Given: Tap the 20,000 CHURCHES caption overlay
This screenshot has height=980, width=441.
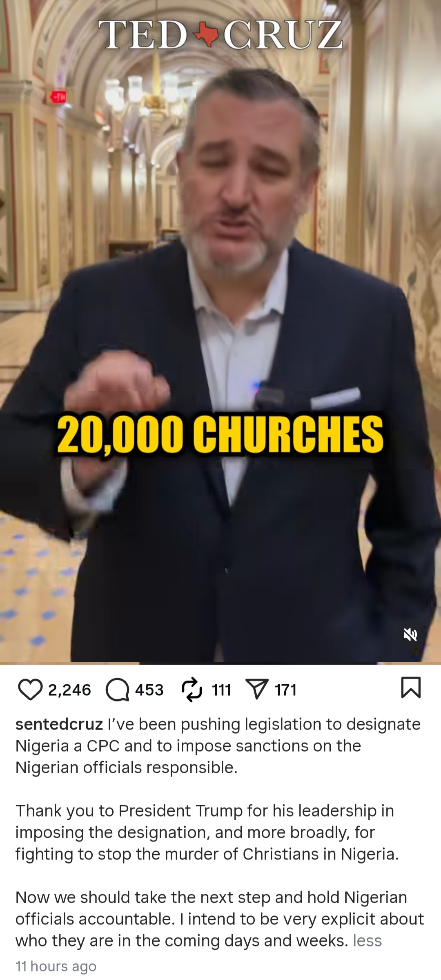Looking at the screenshot, I should (x=220, y=434).
